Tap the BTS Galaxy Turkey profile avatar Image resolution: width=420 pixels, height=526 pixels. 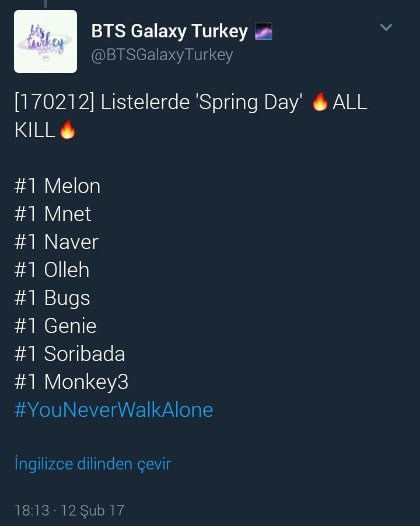pos(45,41)
